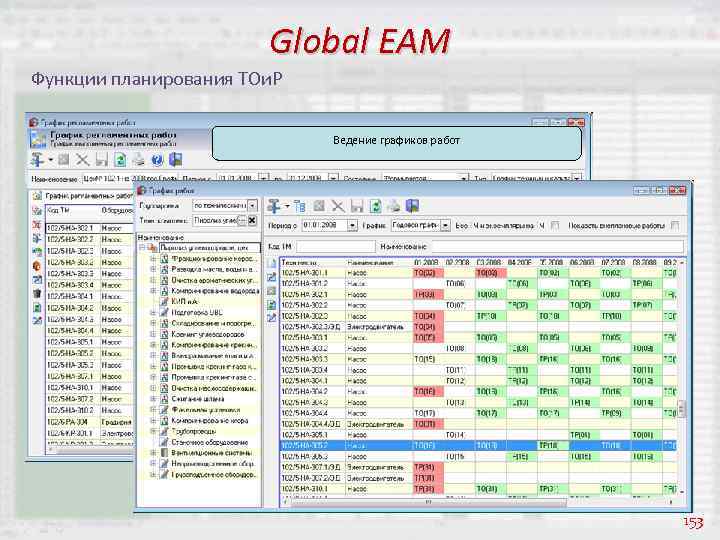Click document icon left of schedule grid header
Viewport: 720px width, 540px height.
tap(271, 263)
